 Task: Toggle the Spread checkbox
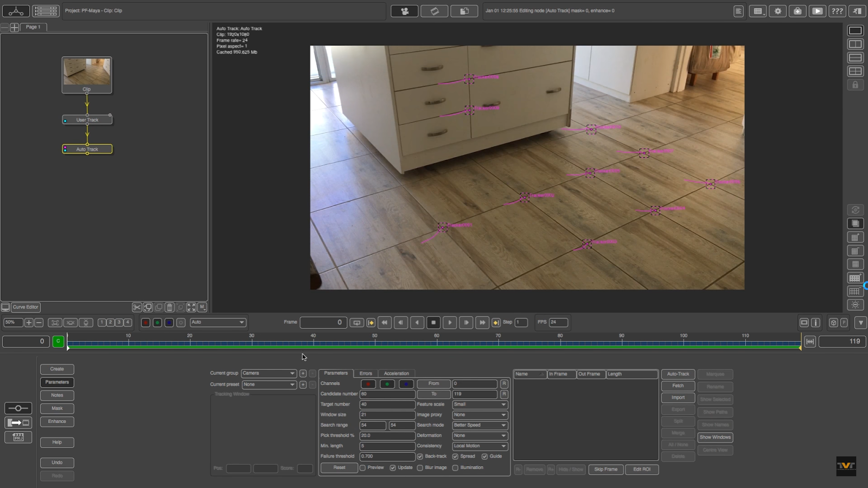click(455, 457)
